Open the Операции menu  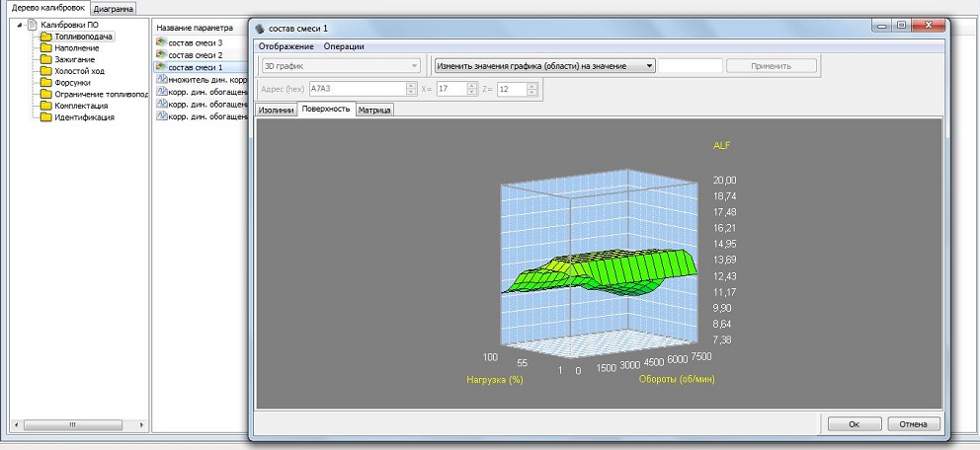click(x=344, y=46)
